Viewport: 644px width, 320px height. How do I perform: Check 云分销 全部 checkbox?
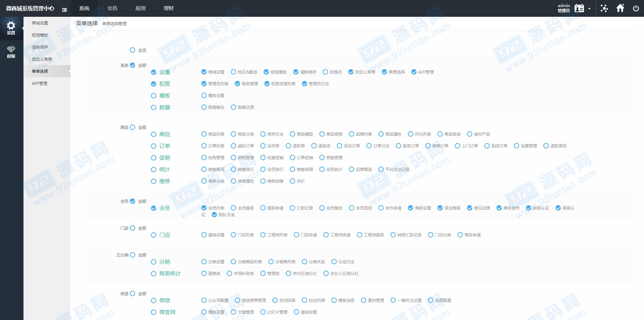[x=132, y=255]
